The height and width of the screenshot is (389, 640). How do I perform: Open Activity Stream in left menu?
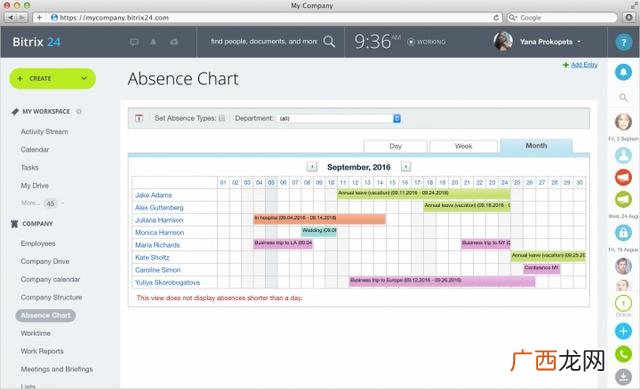click(x=44, y=131)
